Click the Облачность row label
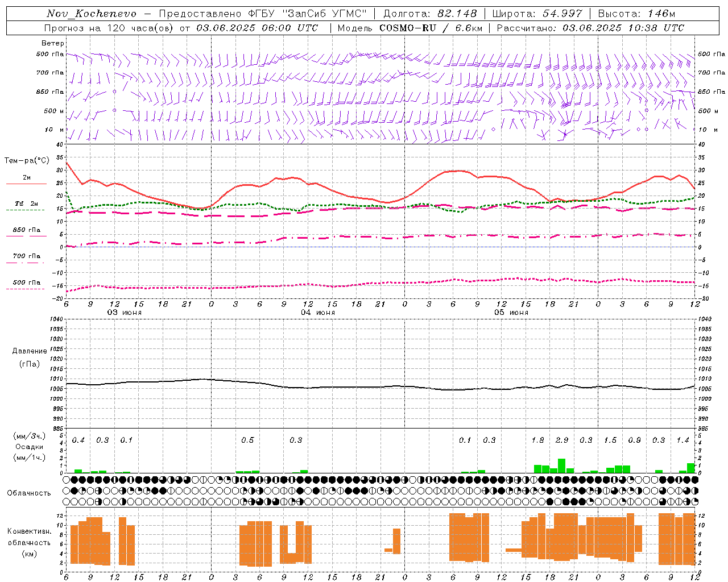This screenshot has height=582, width=728. (x=29, y=493)
